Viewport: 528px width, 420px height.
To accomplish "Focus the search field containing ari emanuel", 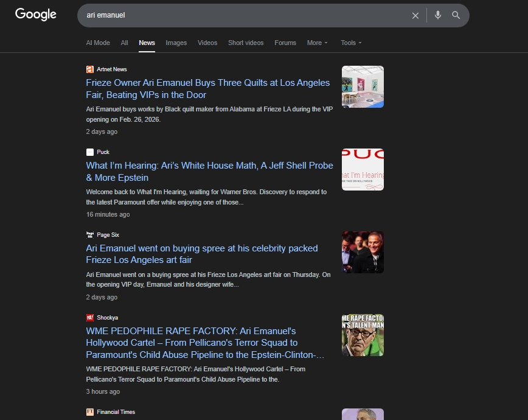I will point(243,16).
